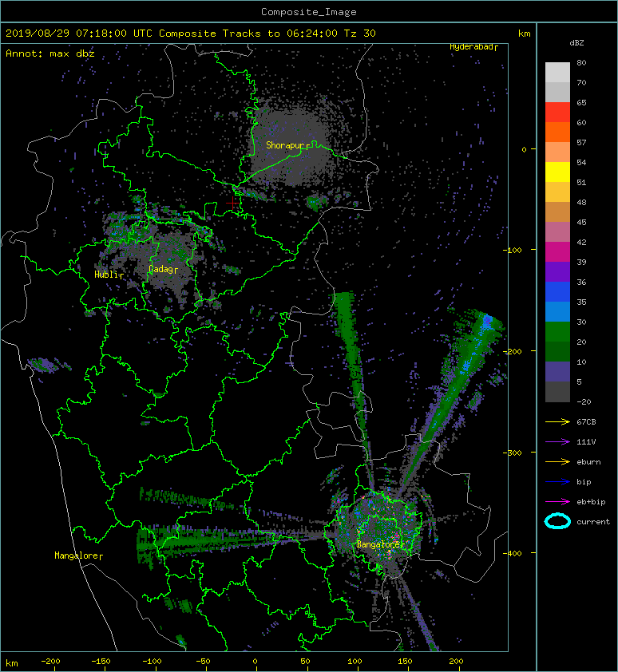Click the 'Annot: max dbz' annotation label
The height and width of the screenshot is (672, 618).
[x=50, y=53]
